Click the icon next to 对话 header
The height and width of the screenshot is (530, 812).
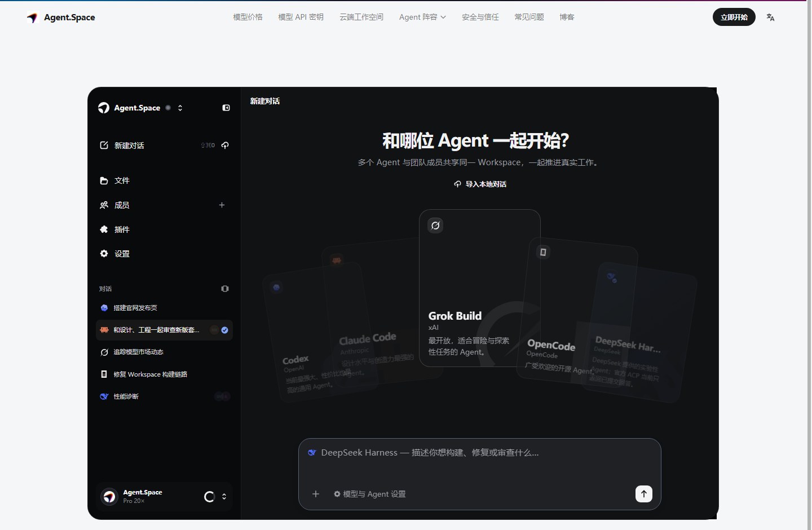(x=225, y=289)
